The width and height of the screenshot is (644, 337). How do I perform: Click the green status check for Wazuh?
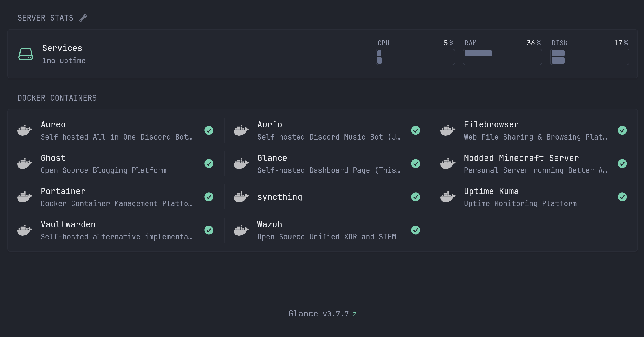point(416,230)
